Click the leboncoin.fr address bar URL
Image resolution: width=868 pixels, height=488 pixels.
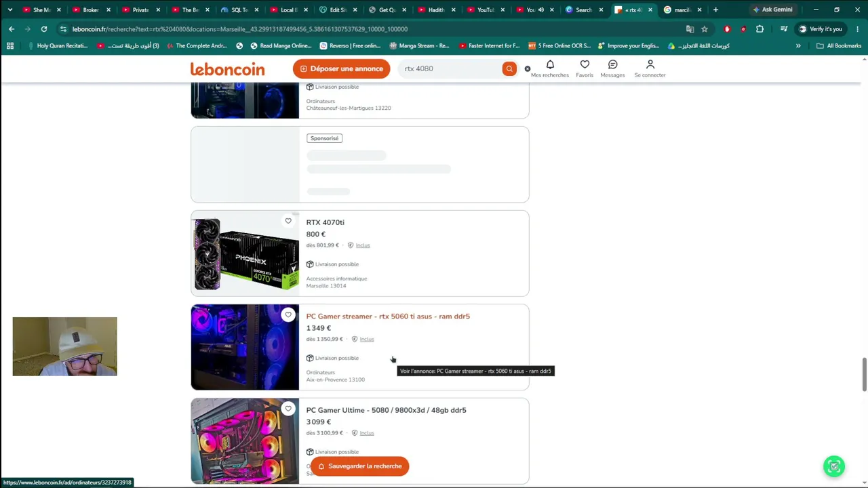tap(240, 29)
